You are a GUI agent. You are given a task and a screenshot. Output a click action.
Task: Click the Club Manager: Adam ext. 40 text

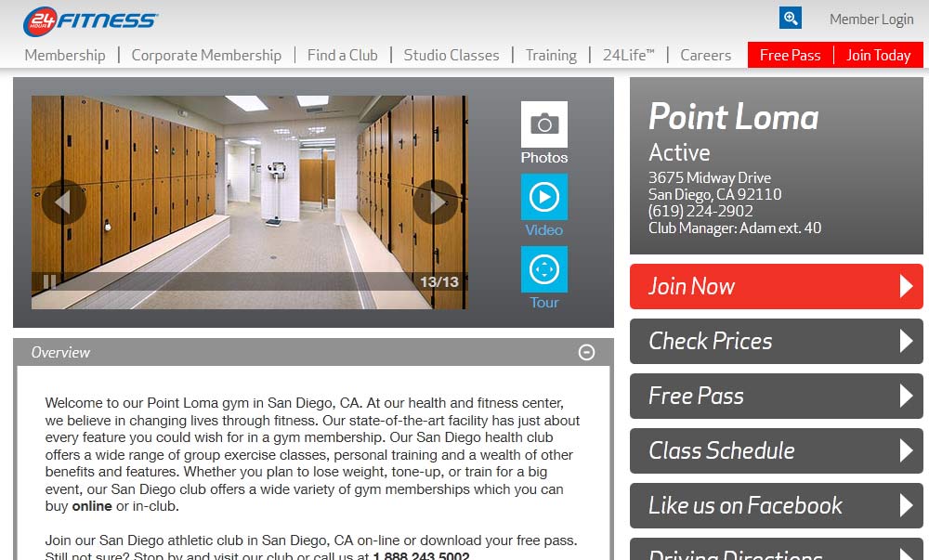click(x=735, y=228)
